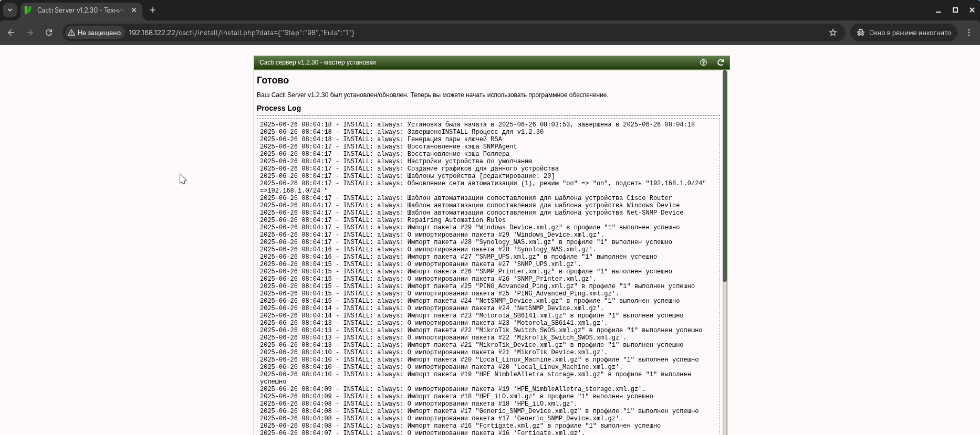Go back in browser history
The width and height of the screenshot is (980, 435).
click(x=11, y=33)
